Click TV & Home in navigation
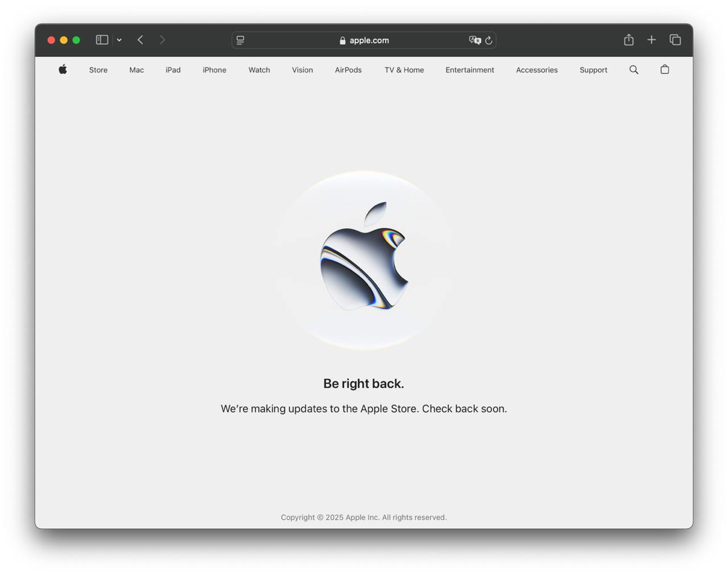728x575 pixels. coord(404,70)
